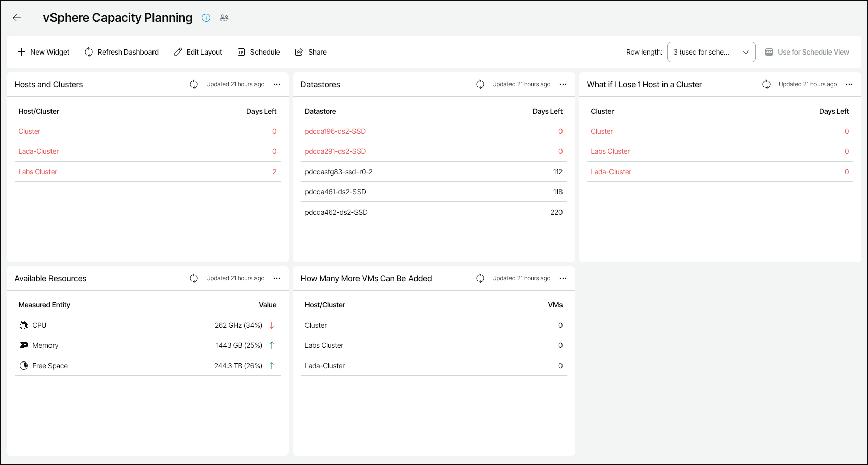868x465 pixels.
Task: Click the Host/Cluster header in Hosts and Clusters
Action: tap(38, 111)
